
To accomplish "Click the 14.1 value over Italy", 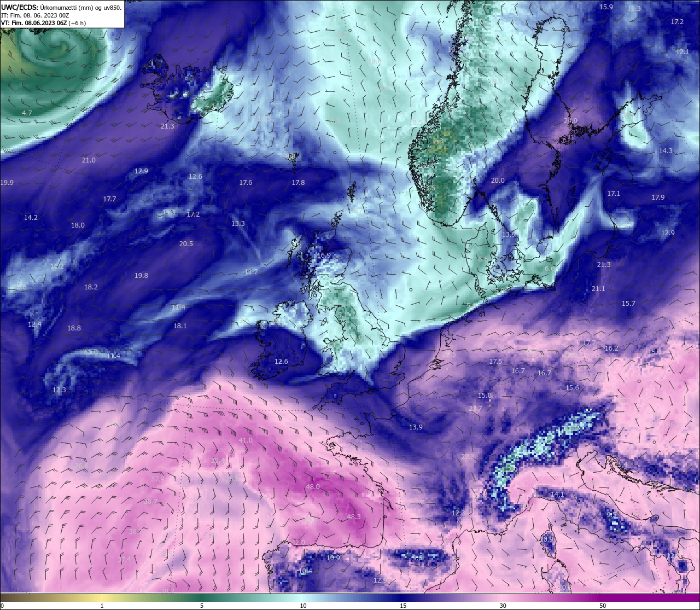I will (557, 495).
